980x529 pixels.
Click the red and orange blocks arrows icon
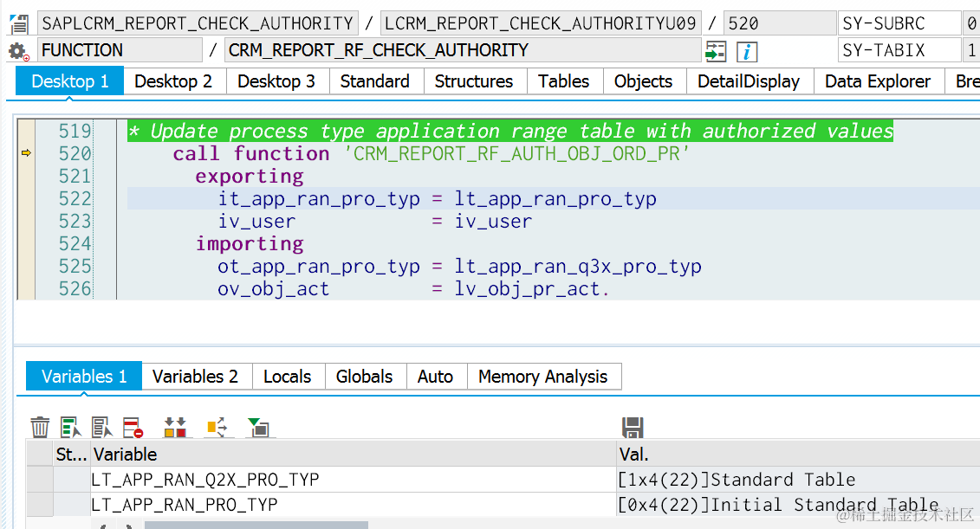pos(175,427)
